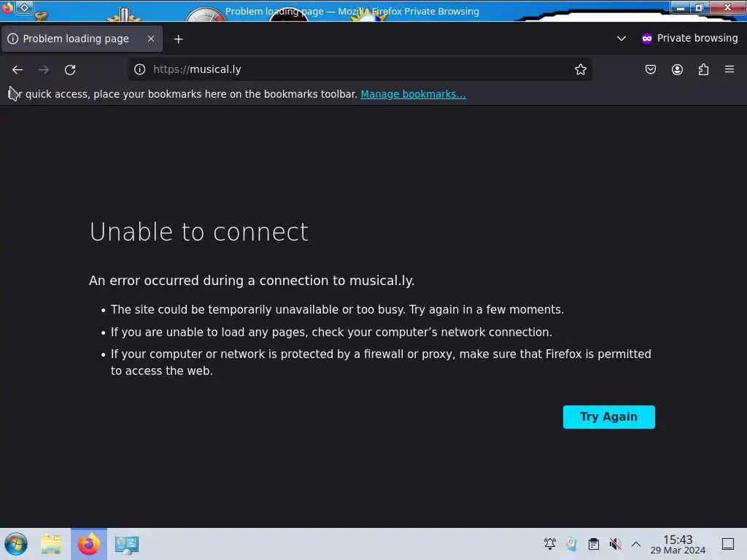Bookmark this page with the star icon
Image resolution: width=747 pixels, height=560 pixels.
(580, 69)
